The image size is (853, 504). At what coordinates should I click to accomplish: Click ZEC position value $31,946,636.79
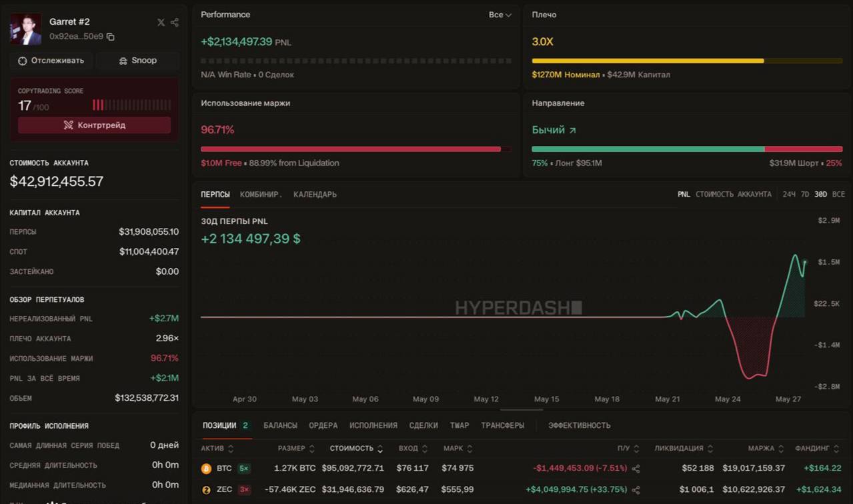click(353, 490)
